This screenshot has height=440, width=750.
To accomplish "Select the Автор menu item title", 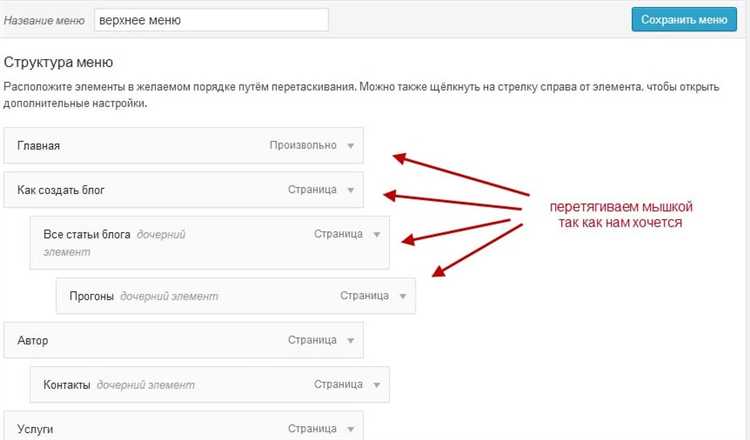I will tap(33, 341).
